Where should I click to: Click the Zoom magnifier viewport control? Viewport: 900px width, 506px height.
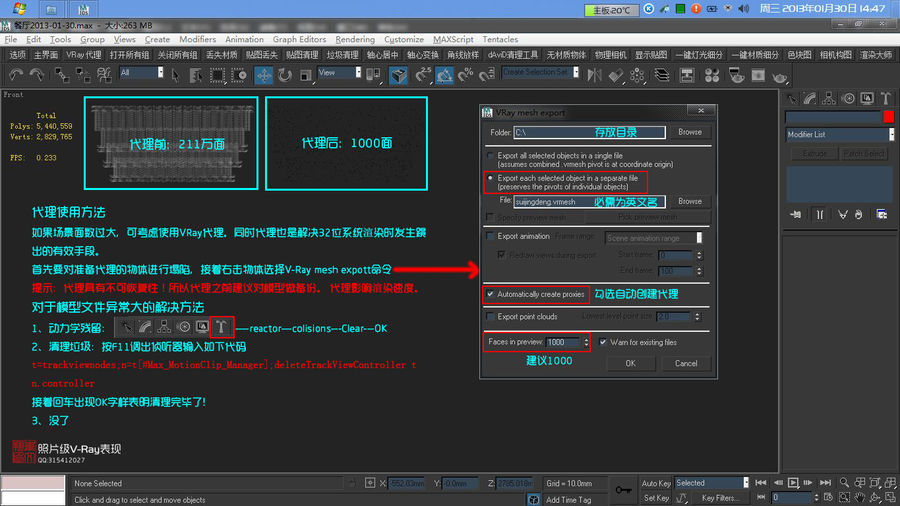point(844,482)
